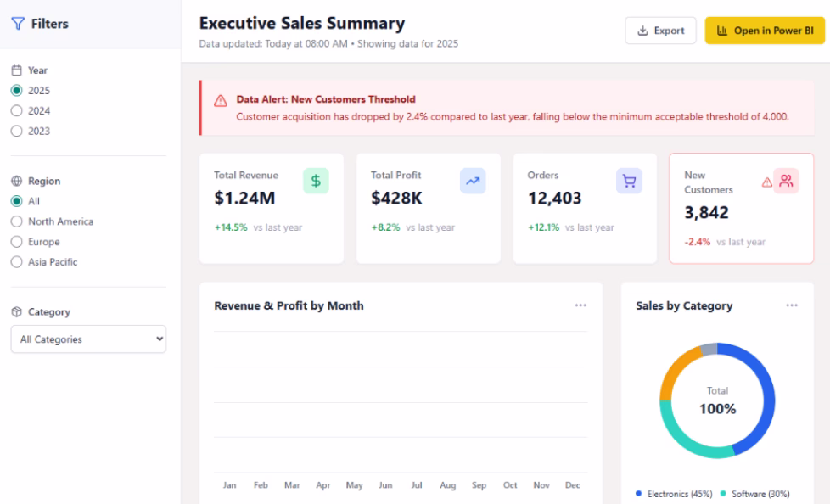
Task: Click the trending arrow Total Profit icon
Action: [473, 181]
